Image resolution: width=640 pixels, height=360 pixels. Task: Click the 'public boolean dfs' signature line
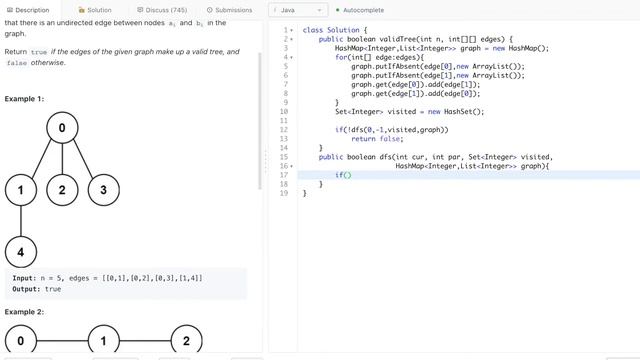pyautogui.click(x=436, y=157)
